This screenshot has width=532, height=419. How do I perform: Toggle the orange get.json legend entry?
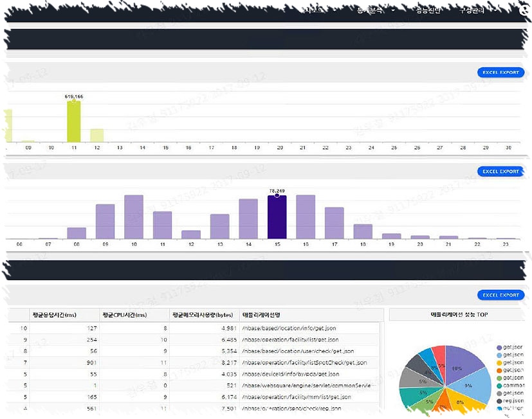pyautogui.click(x=509, y=370)
